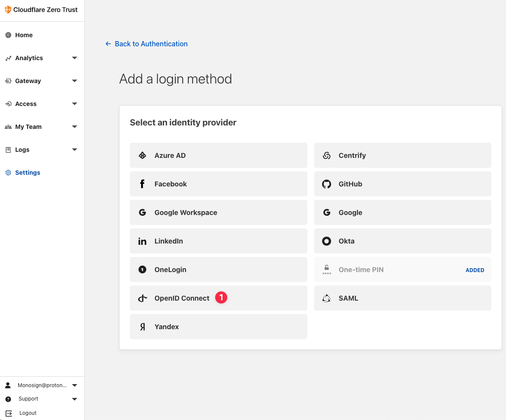Click the Okta ring icon
Image resolution: width=506 pixels, height=420 pixels.
pyautogui.click(x=326, y=241)
